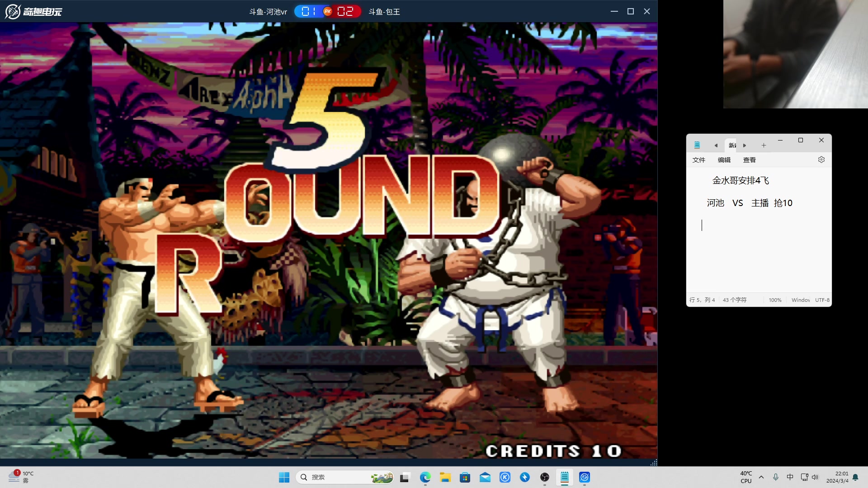Click the 43 个字符 character count

[735, 300]
